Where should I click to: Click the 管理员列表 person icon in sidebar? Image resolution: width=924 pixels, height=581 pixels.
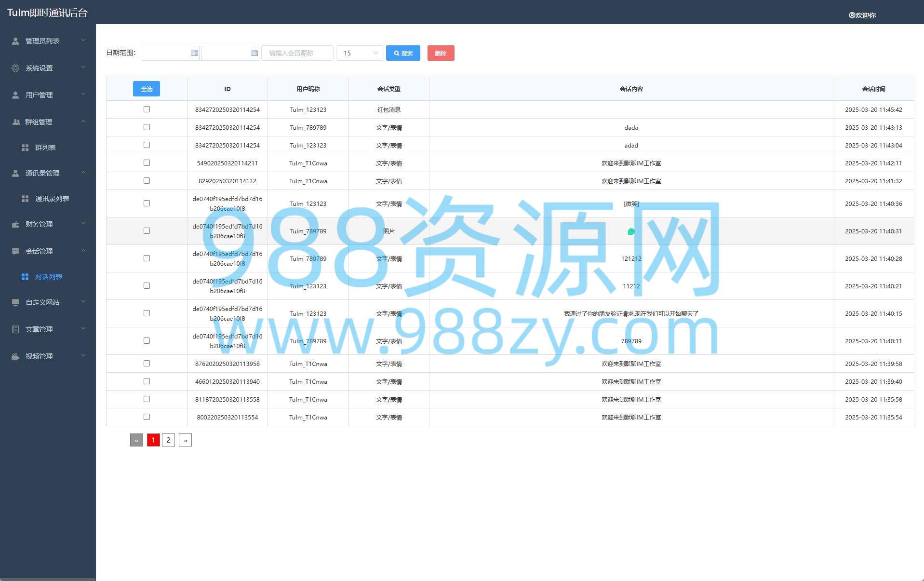[x=15, y=41]
